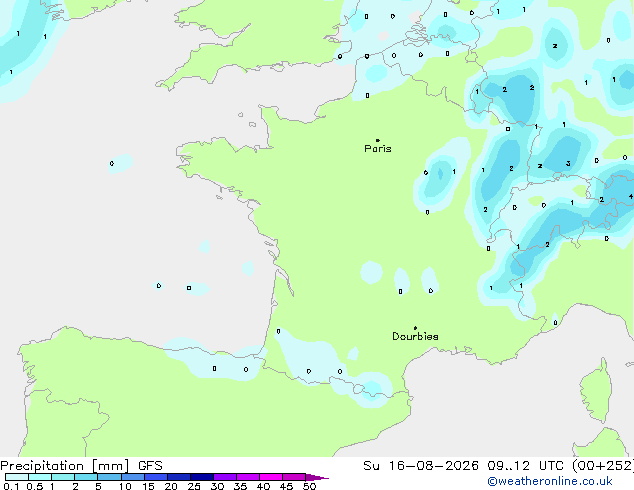Click the (00+252) forecast offset text
The height and width of the screenshot is (490, 634).
click(603, 466)
